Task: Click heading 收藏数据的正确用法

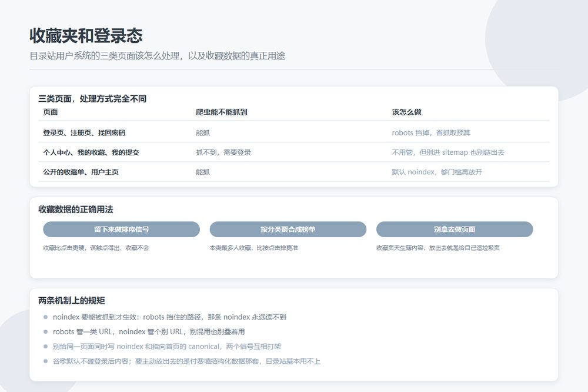Action: (75, 210)
